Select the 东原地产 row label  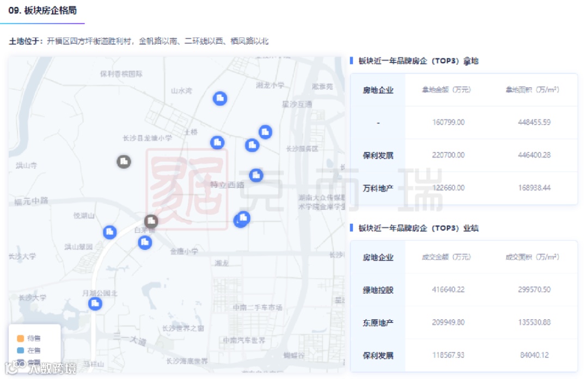pyautogui.click(x=378, y=323)
